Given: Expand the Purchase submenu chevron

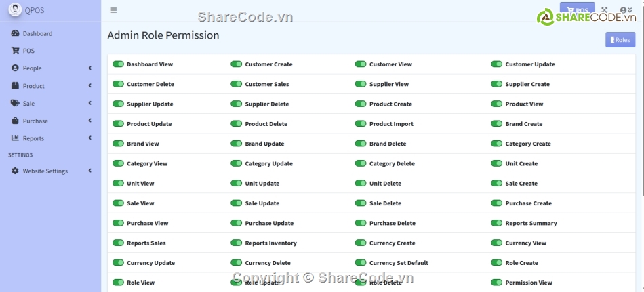Looking at the screenshot, I should [90, 121].
